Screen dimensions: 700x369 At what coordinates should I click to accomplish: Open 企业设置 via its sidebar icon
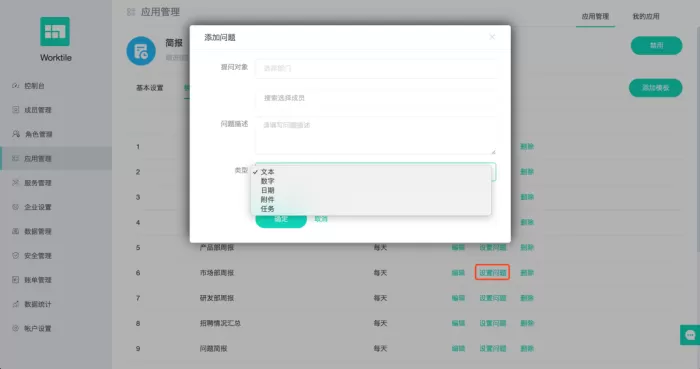point(16,207)
